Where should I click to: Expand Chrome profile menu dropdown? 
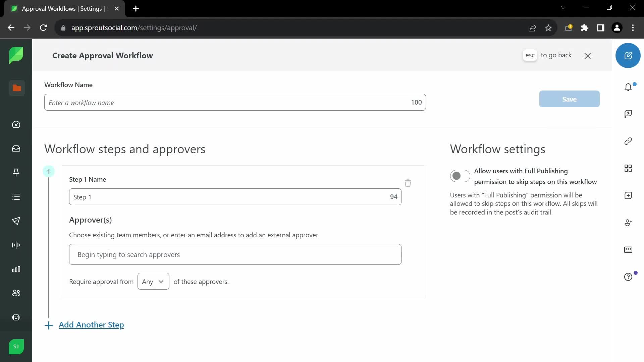click(617, 27)
